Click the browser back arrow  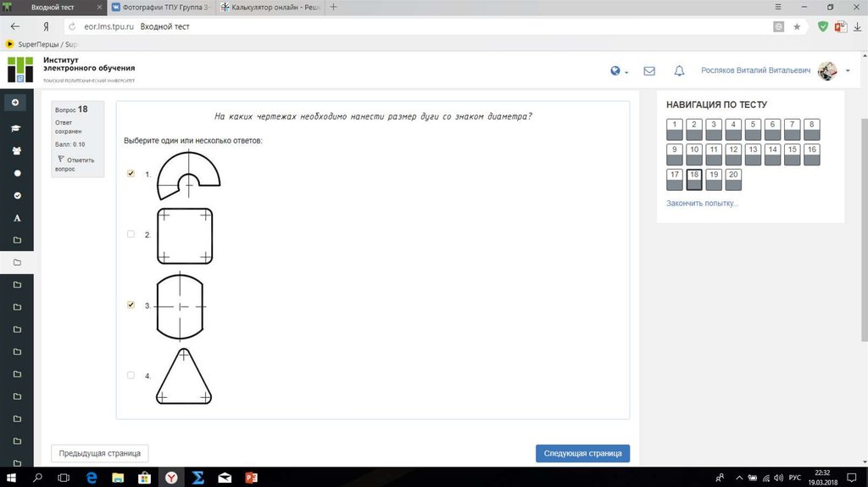pos(15,26)
